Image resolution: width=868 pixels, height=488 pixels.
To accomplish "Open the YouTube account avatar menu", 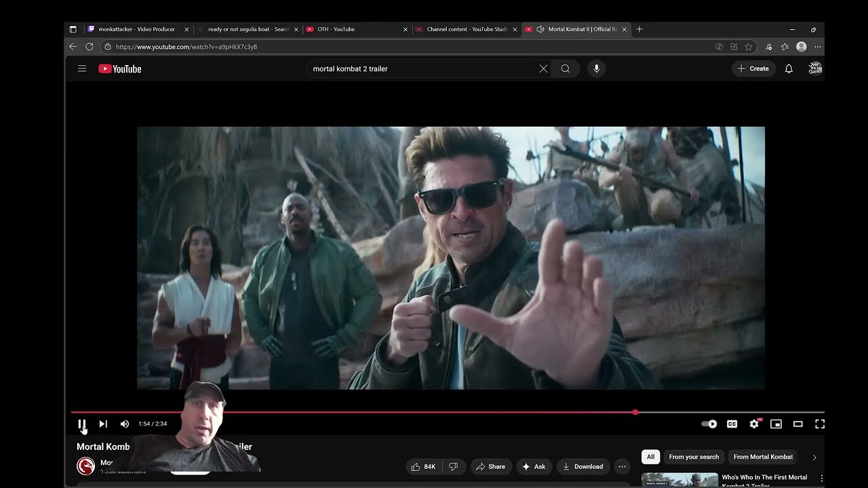I will 816,68.
